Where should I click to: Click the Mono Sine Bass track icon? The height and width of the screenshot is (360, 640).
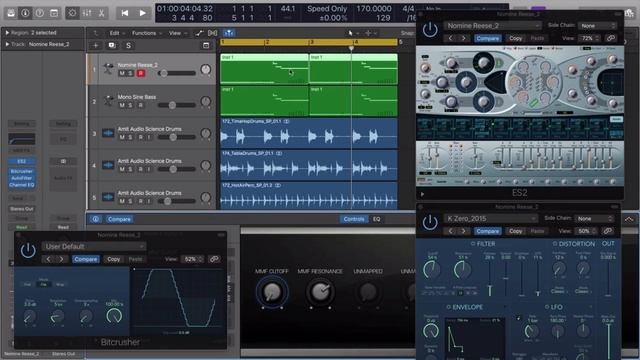click(x=108, y=100)
